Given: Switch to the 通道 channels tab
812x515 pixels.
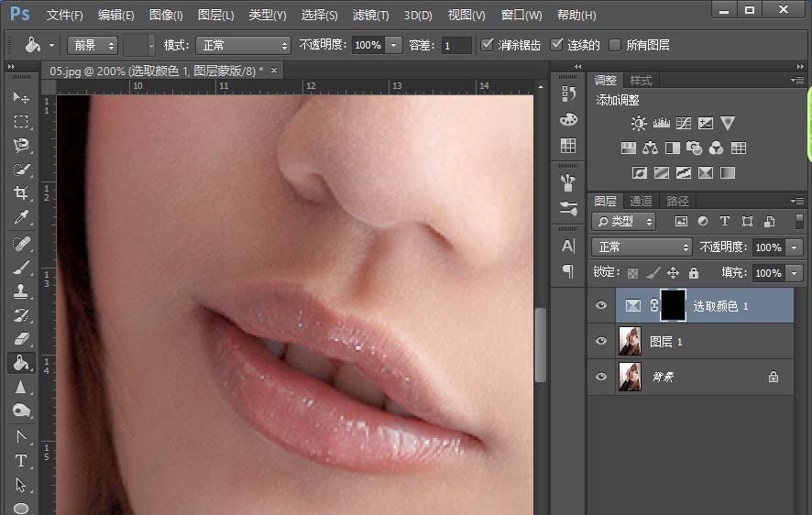Looking at the screenshot, I should point(641,201).
